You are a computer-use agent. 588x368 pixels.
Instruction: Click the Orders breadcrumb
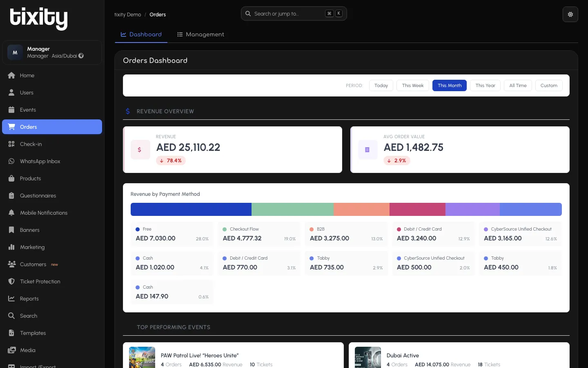coord(158,14)
